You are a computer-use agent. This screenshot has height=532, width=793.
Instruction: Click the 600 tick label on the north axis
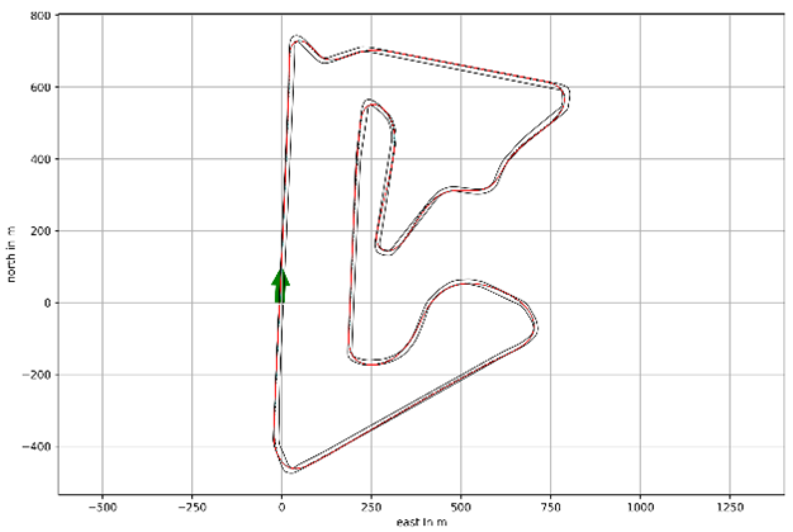coord(40,88)
